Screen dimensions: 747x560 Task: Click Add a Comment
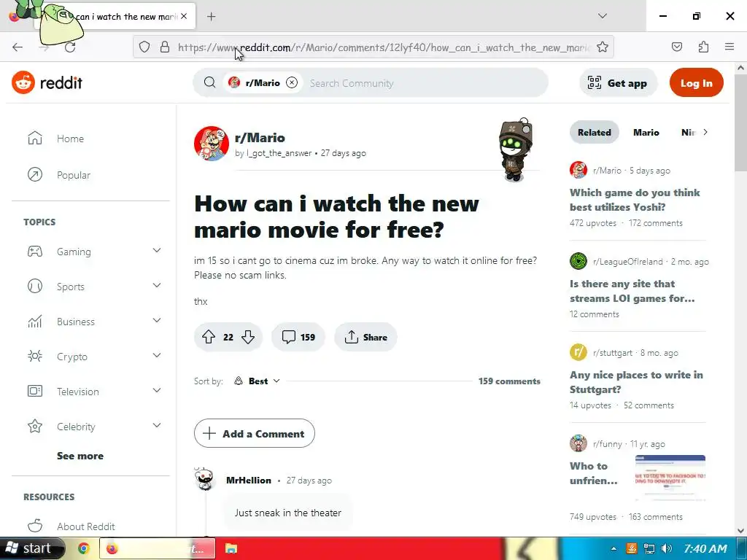click(255, 433)
